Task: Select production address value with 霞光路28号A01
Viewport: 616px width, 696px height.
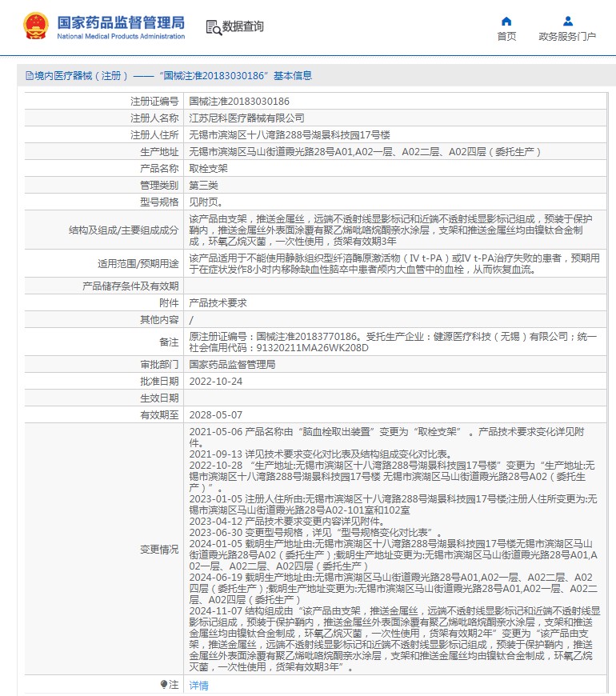Action: click(x=366, y=152)
